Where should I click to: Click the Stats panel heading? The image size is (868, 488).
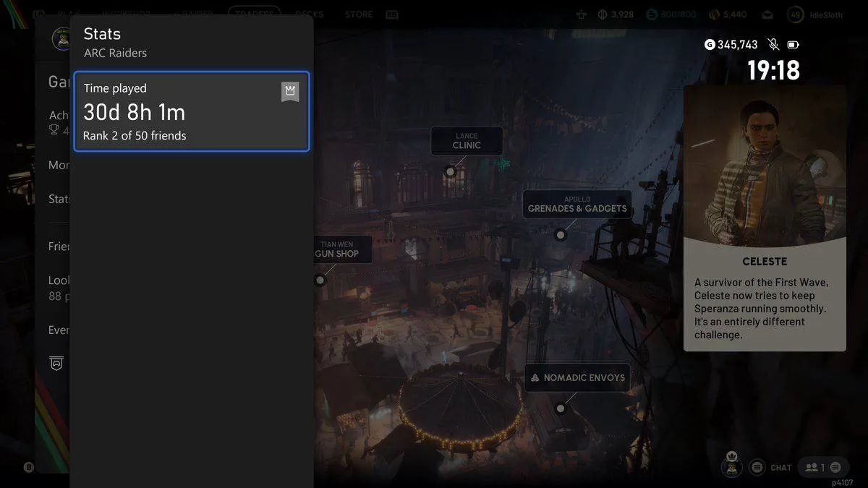(x=102, y=34)
